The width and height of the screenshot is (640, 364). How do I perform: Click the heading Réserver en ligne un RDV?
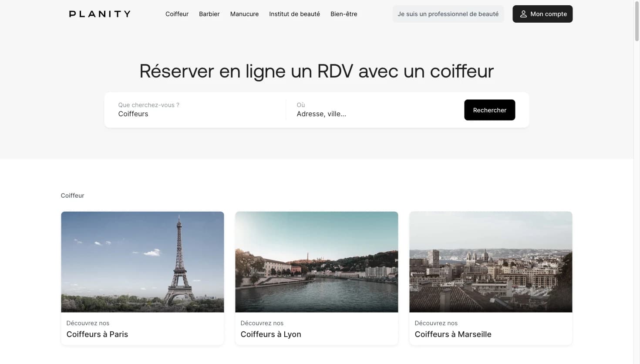(317, 71)
